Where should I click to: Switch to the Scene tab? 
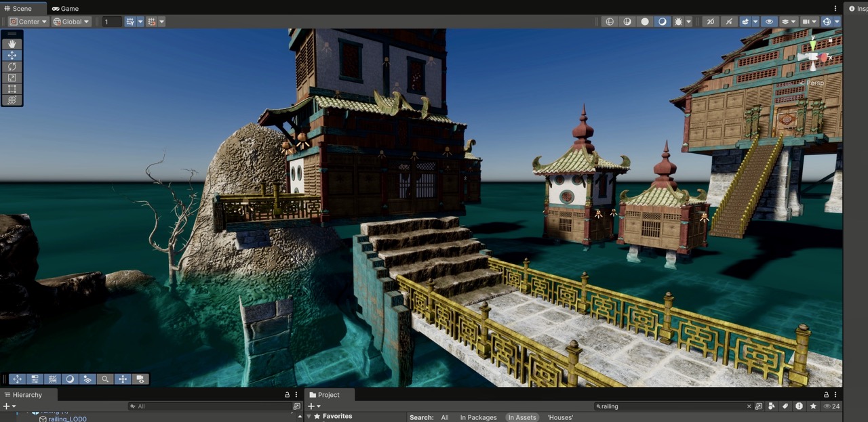point(23,9)
